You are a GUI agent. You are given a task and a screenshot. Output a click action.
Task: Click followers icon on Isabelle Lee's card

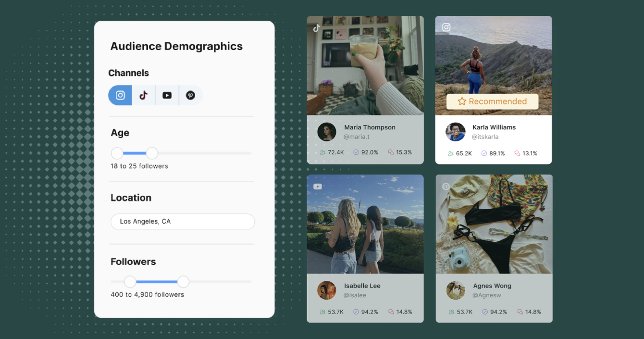tap(322, 312)
